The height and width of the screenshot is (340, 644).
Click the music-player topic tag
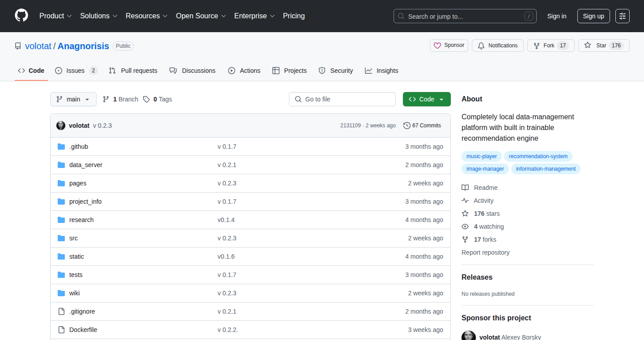482,156
